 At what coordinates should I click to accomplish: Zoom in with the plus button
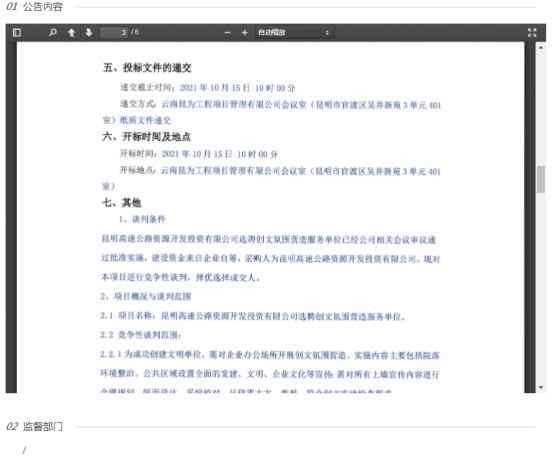pos(244,32)
